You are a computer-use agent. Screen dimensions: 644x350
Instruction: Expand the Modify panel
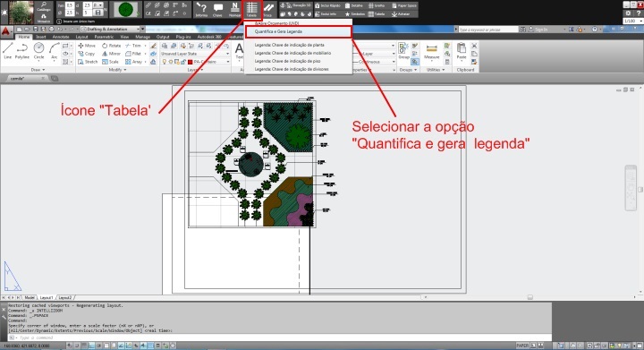[x=117, y=70]
